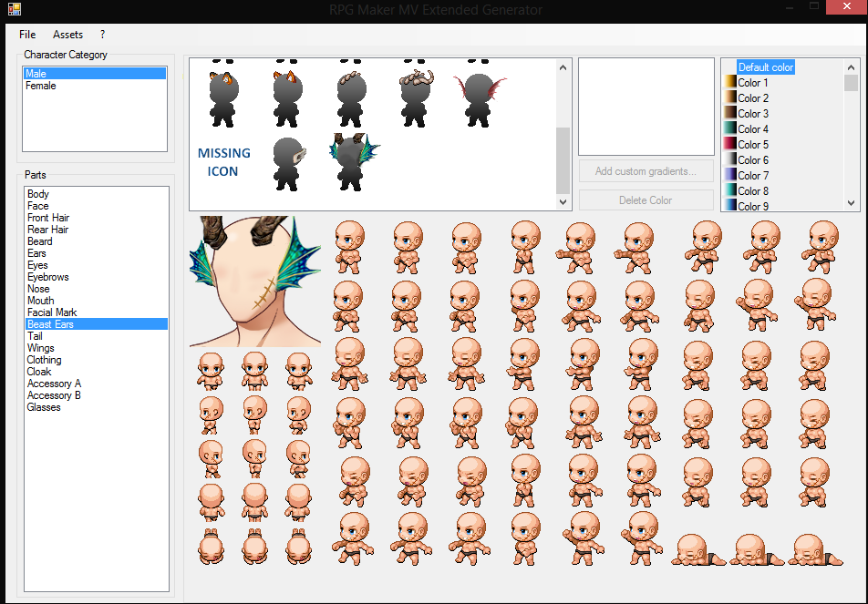Choose Front Hair in the Parts list

click(97, 218)
